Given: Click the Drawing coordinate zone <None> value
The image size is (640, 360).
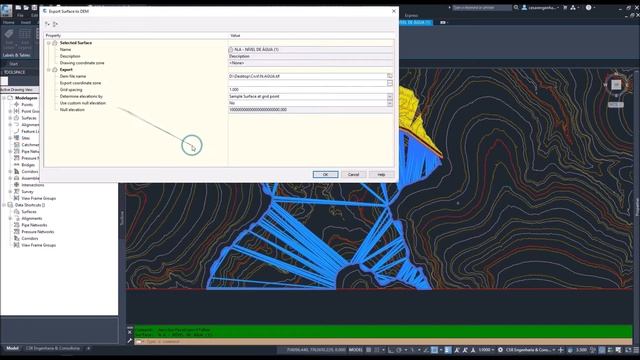Looking at the screenshot, I should (x=310, y=63).
